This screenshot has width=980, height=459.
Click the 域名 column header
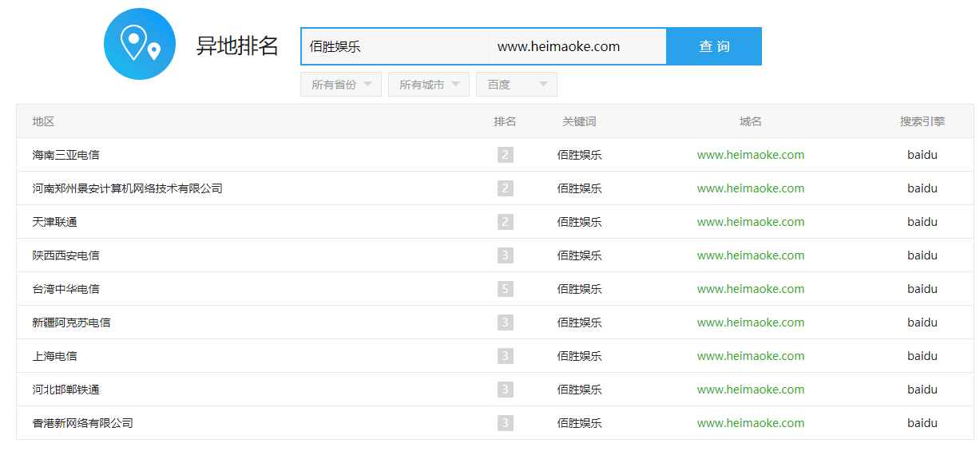tap(751, 121)
